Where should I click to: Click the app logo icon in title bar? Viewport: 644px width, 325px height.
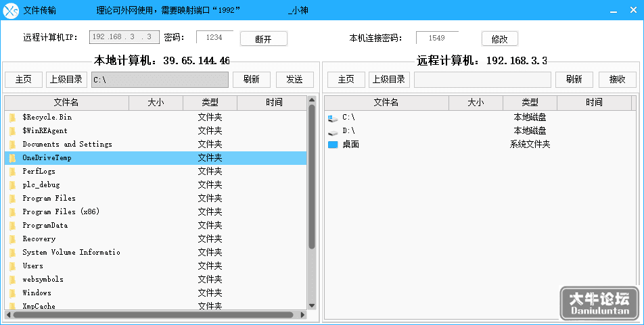pos(11,10)
